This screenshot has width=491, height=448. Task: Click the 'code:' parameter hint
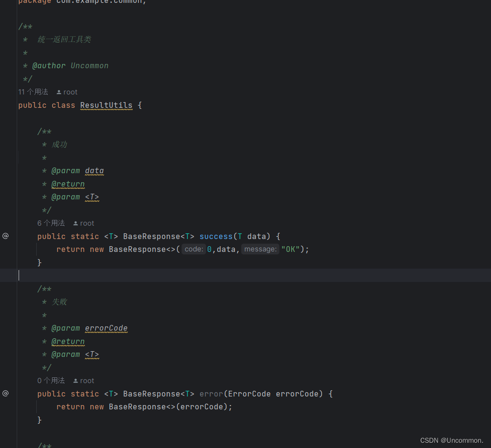point(194,249)
